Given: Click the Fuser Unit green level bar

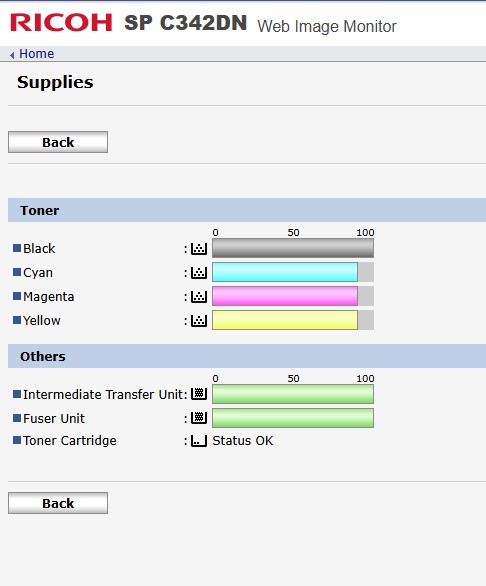Looking at the screenshot, I should pyautogui.click(x=293, y=418).
